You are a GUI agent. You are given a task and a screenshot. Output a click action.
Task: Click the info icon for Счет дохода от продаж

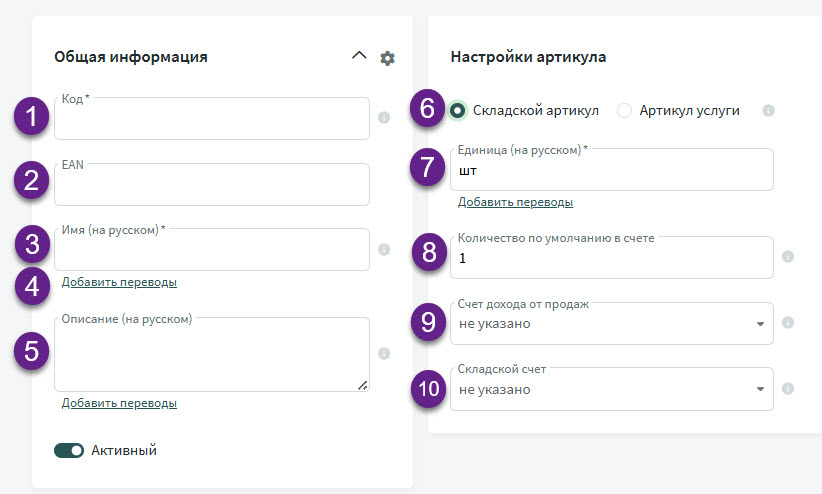[x=787, y=323]
